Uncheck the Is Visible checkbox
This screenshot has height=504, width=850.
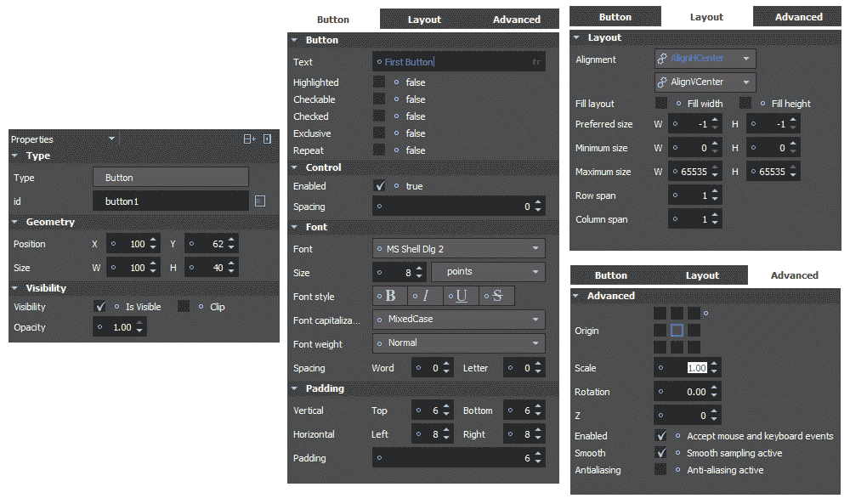click(x=100, y=307)
